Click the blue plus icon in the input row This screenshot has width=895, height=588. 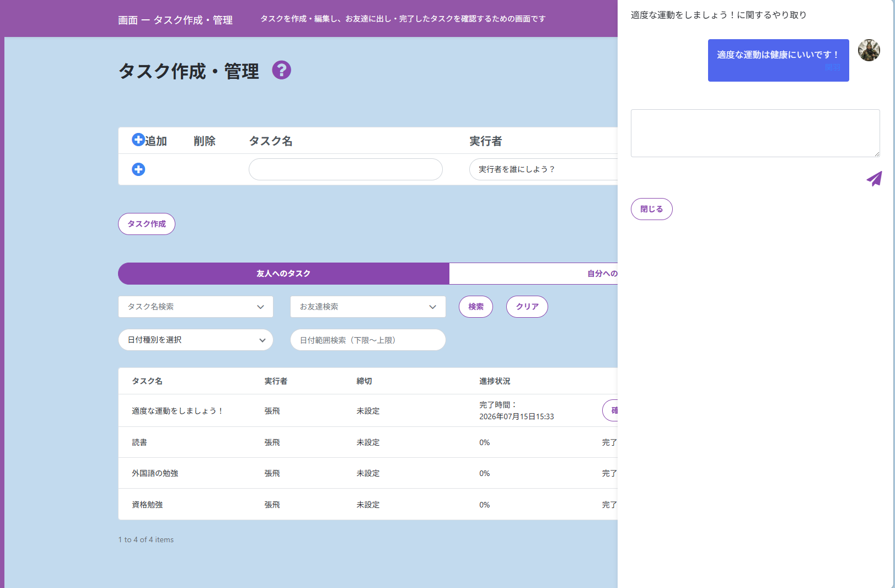[138, 169]
